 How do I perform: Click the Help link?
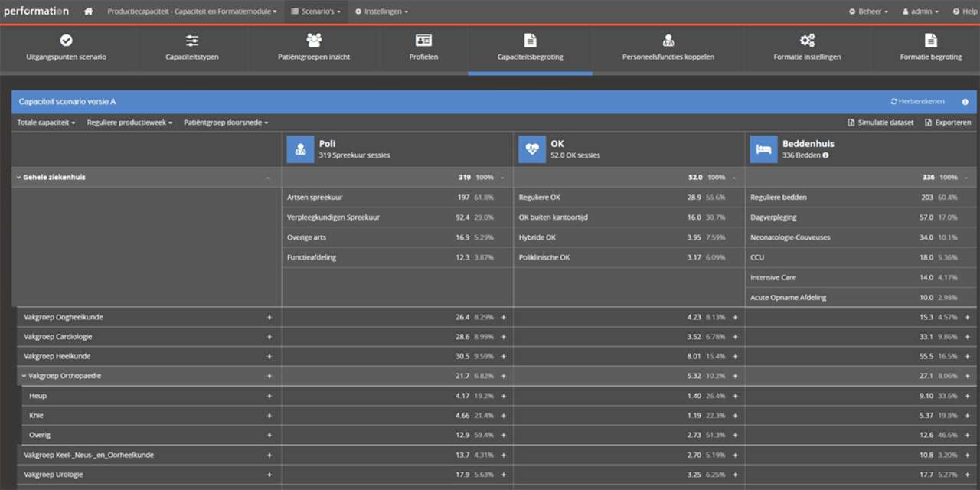(965, 11)
